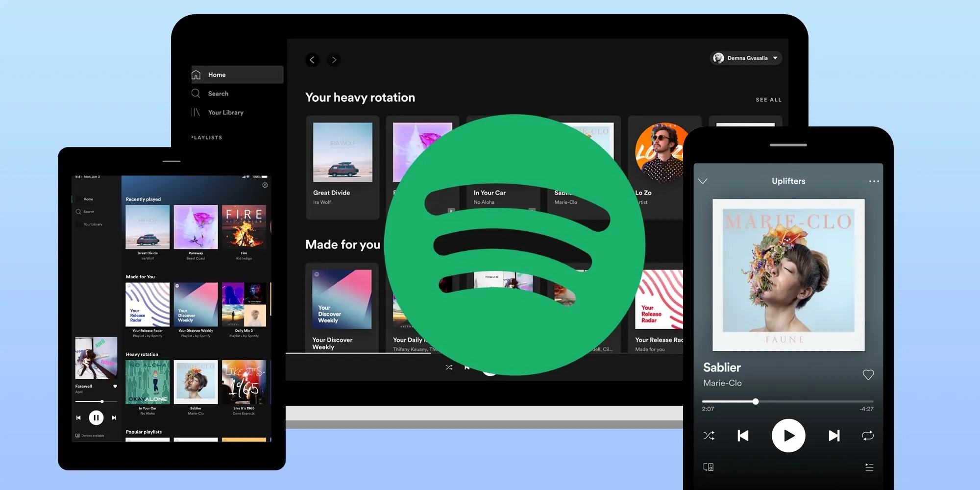Seek using the phone's song progress slider
Viewport: 980px width, 490px height.
(788, 401)
